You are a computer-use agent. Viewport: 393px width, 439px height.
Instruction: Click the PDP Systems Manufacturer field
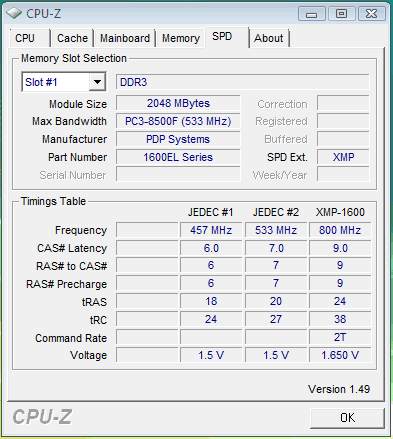[178, 139]
